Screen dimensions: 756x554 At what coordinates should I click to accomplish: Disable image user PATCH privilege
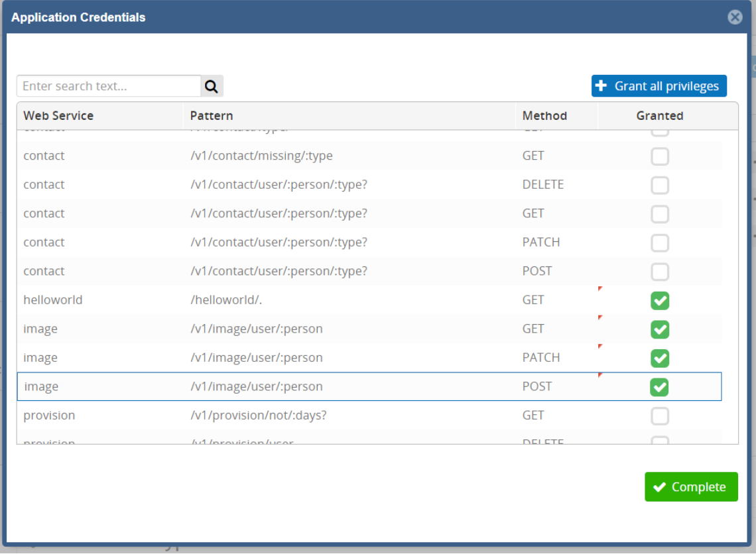tap(659, 359)
